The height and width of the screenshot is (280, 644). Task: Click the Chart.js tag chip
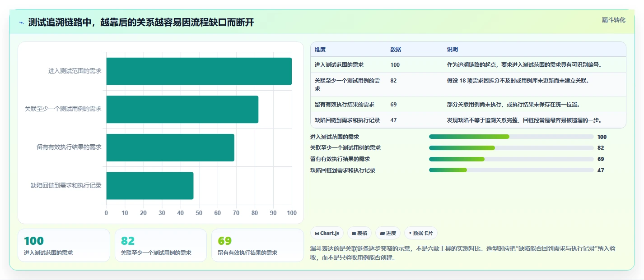pos(327,233)
